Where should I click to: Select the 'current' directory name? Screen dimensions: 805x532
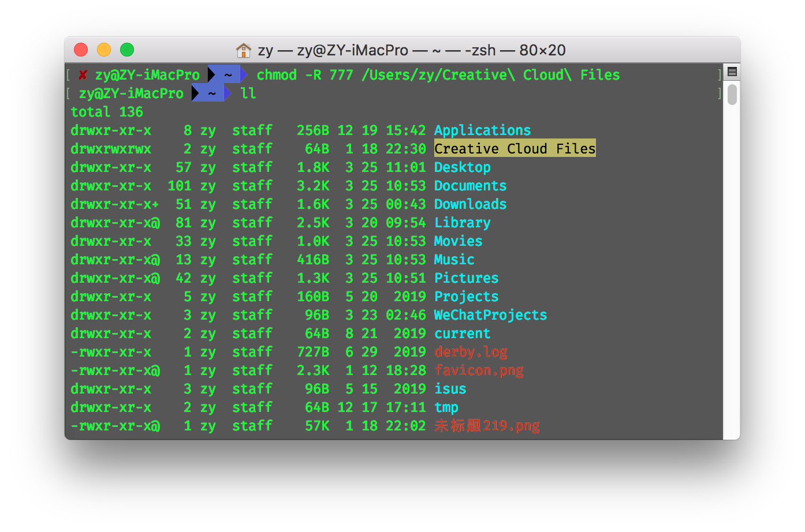click(x=463, y=334)
